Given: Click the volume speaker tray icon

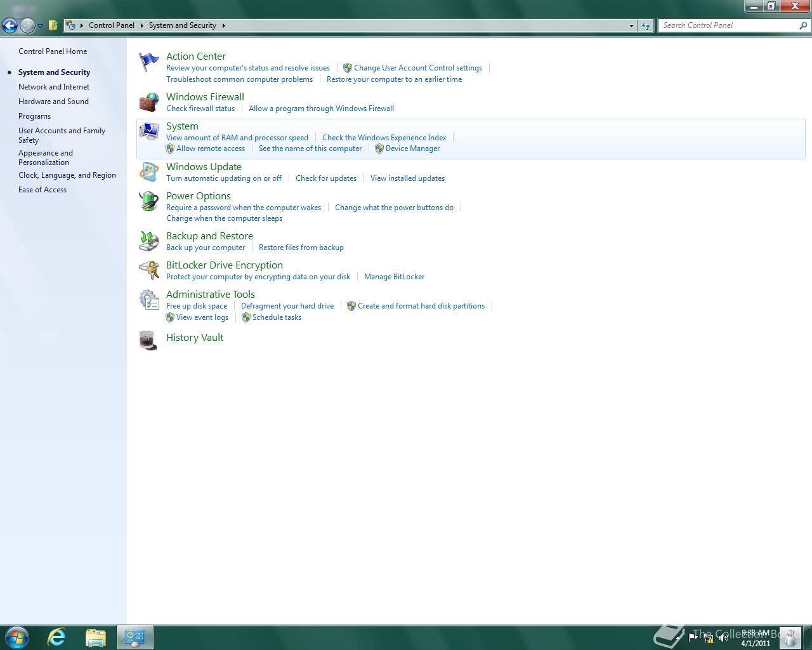Looking at the screenshot, I should click(x=723, y=637).
